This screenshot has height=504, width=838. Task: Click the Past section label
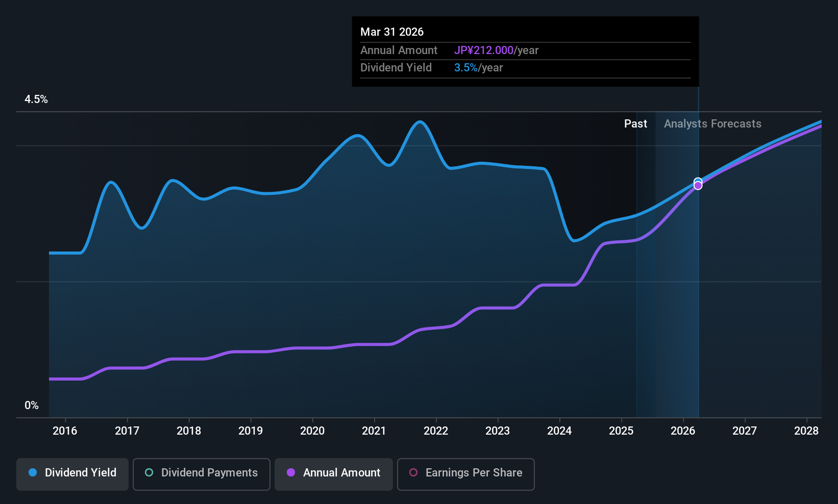coord(635,123)
